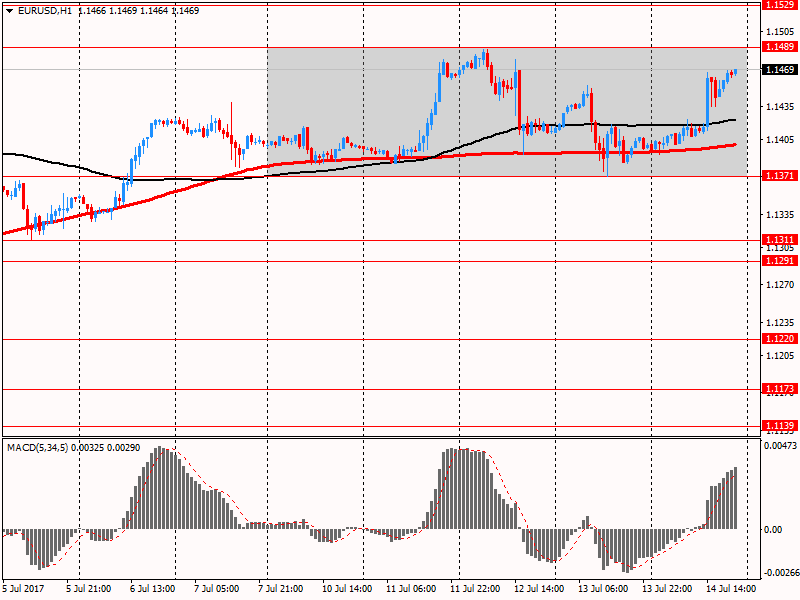
Task: Select the 12 Jul 14:00 time axis label
Action: (539, 589)
